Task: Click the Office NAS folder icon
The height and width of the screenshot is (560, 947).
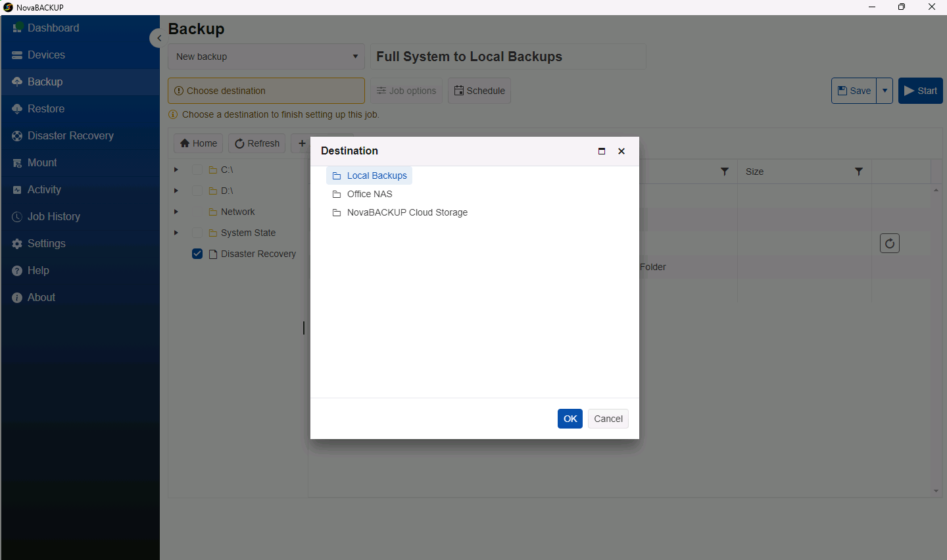Action: pos(337,194)
